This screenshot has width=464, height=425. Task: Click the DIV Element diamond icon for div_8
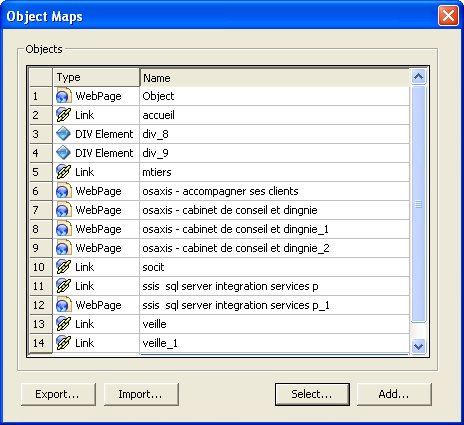[x=63, y=134]
